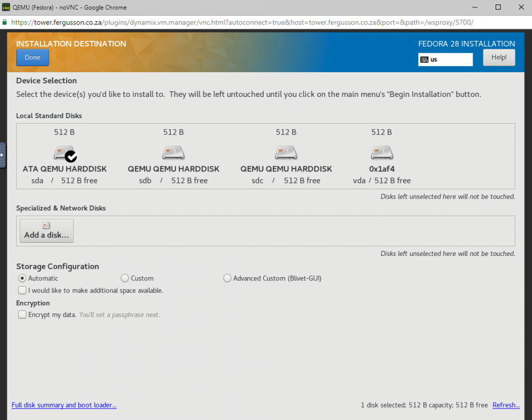Choose Automatic storage configuration
This screenshot has width=532, height=420.
[x=22, y=278]
